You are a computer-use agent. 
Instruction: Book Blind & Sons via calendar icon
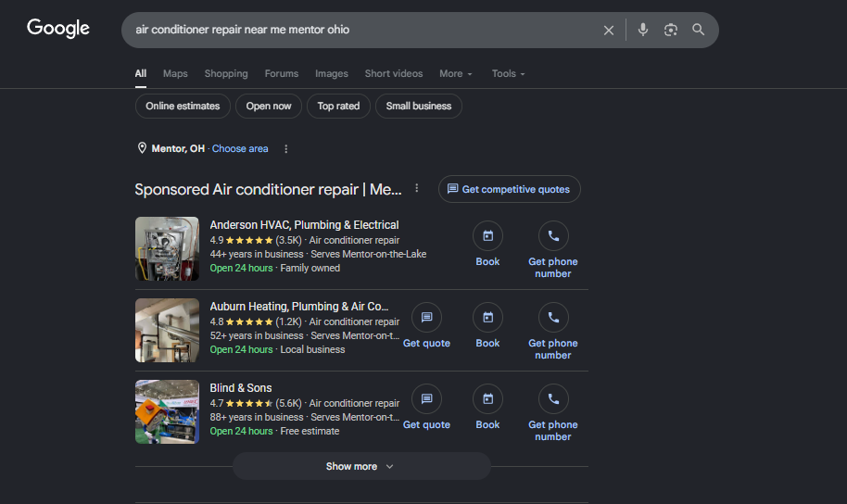(487, 398)
